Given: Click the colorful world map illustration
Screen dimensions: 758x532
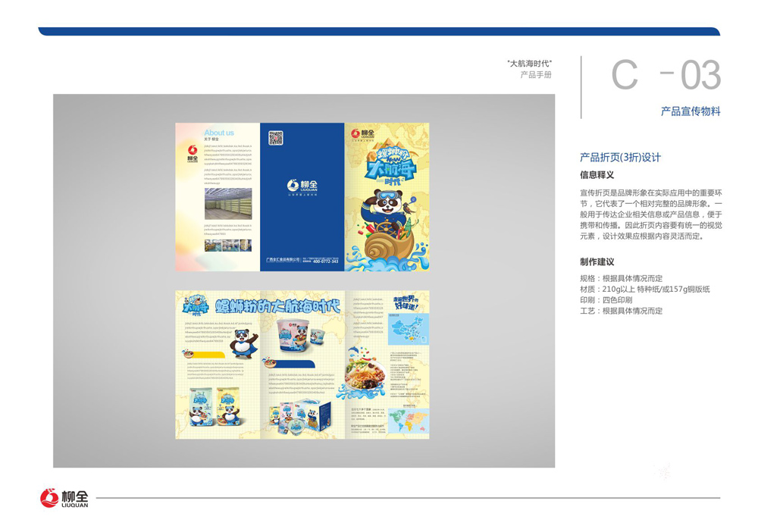Looking at the screenshot, I should click(x=409, y=421).
